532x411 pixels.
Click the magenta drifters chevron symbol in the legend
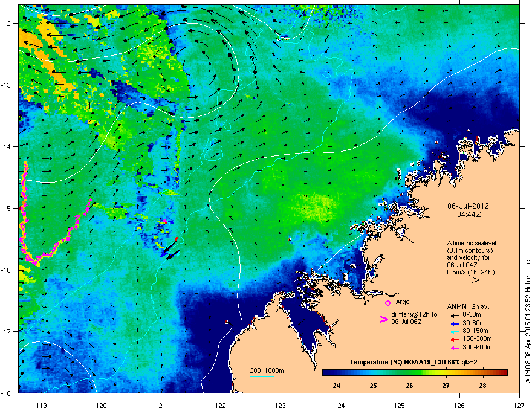tap(383, 319)
